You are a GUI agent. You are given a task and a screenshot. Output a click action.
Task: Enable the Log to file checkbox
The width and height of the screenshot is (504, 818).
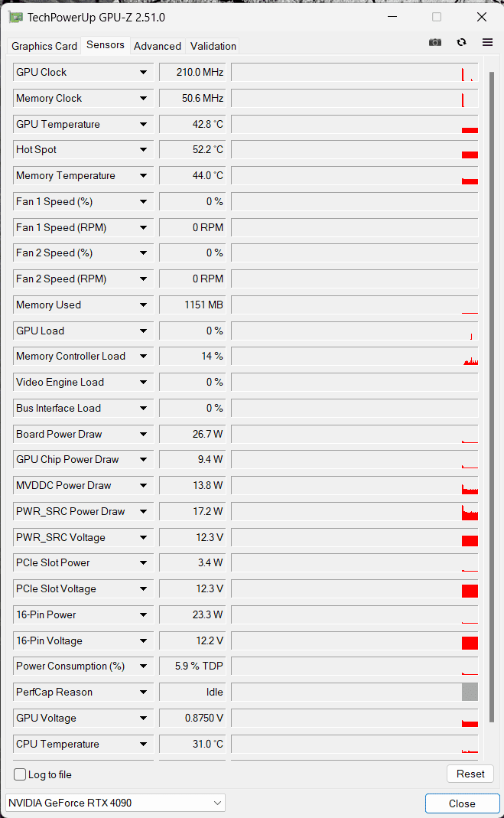[x=20, y=774]
